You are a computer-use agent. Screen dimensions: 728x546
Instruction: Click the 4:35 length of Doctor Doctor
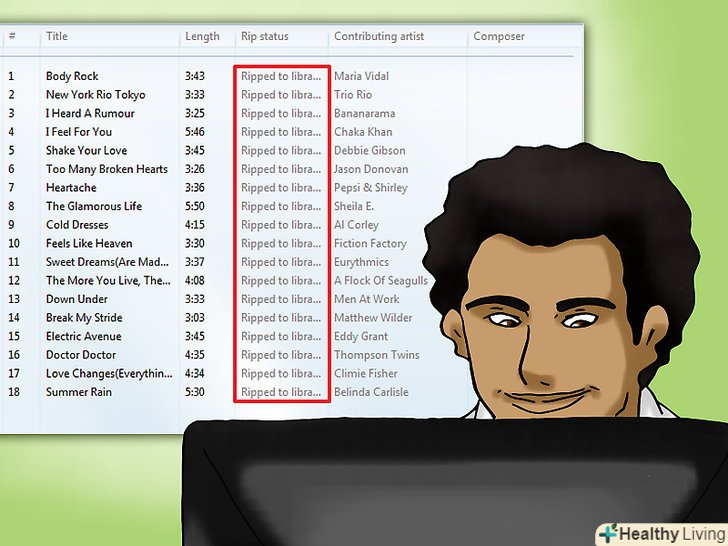(x=195, y=355)
